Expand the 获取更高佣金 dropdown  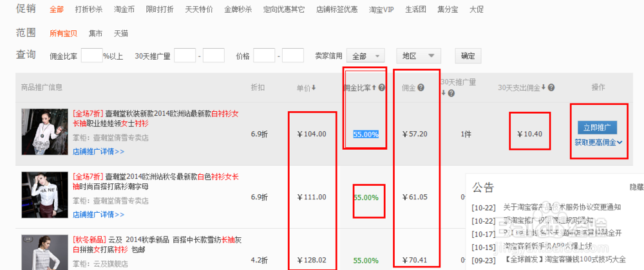click(x=598, y=142)
